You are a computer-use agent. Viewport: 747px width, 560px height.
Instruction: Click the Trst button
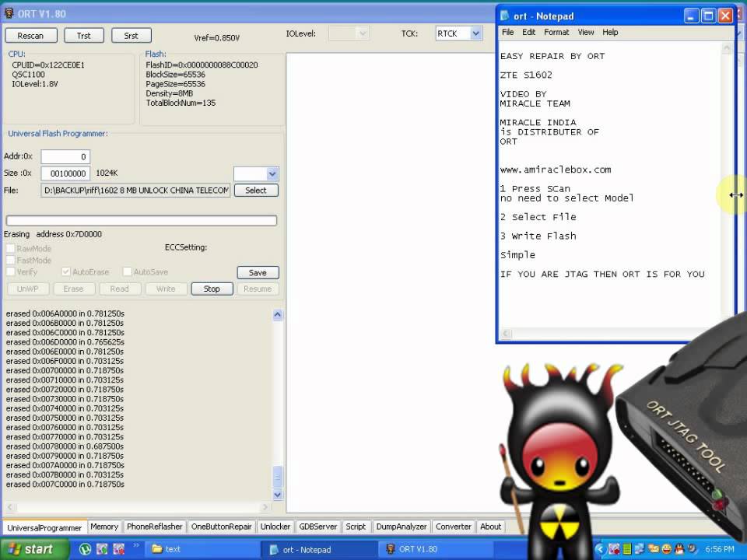point(84,36)
